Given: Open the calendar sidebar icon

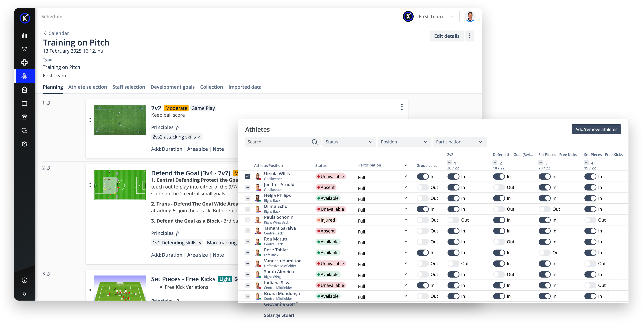Looking at the screenshot, I should click(x=24, y=103).
